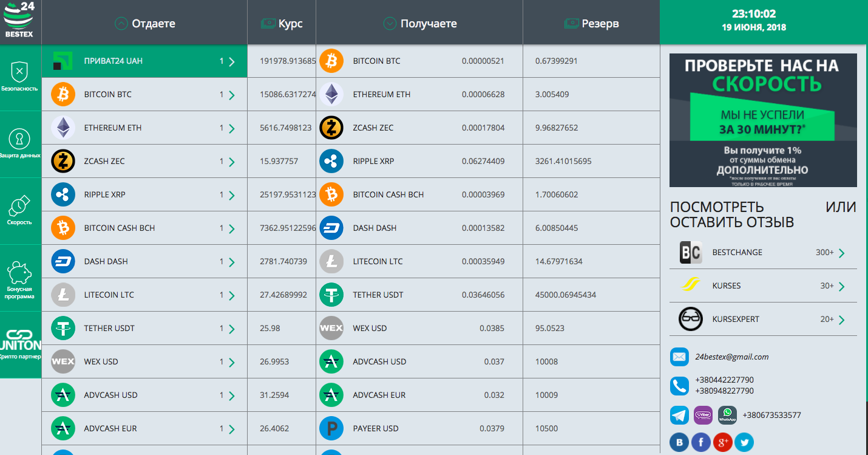This screenshot has height=455, width=868.
Task: Open the KURSES review link
Action: point(763,286)
